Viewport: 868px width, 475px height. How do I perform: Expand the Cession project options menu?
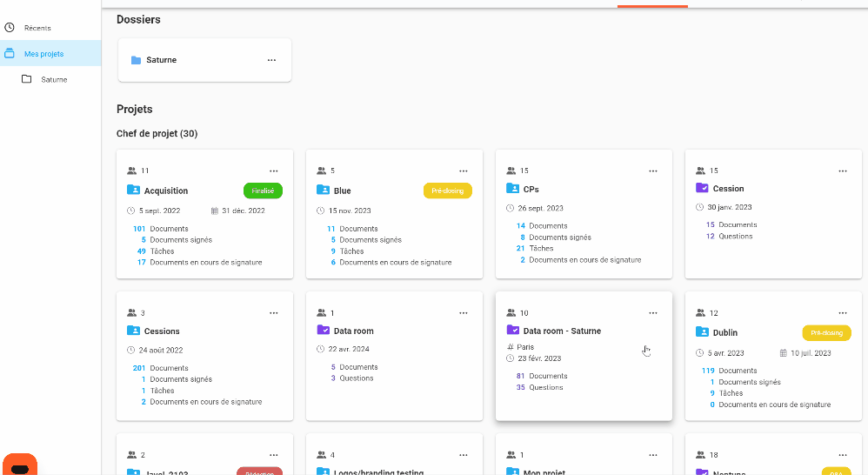point(843,171)
